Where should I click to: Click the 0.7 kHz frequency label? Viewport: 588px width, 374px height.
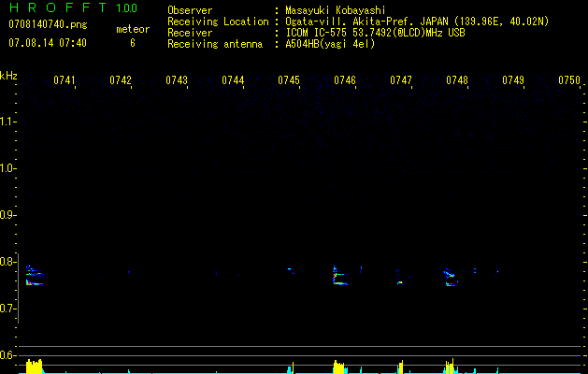(7, 309)
